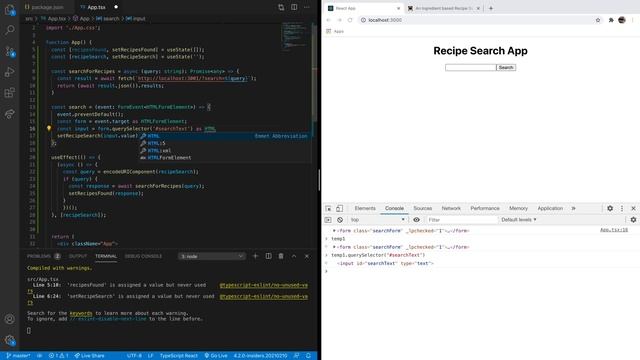Click the Chrome profile avatar

(x=622, y=20)
